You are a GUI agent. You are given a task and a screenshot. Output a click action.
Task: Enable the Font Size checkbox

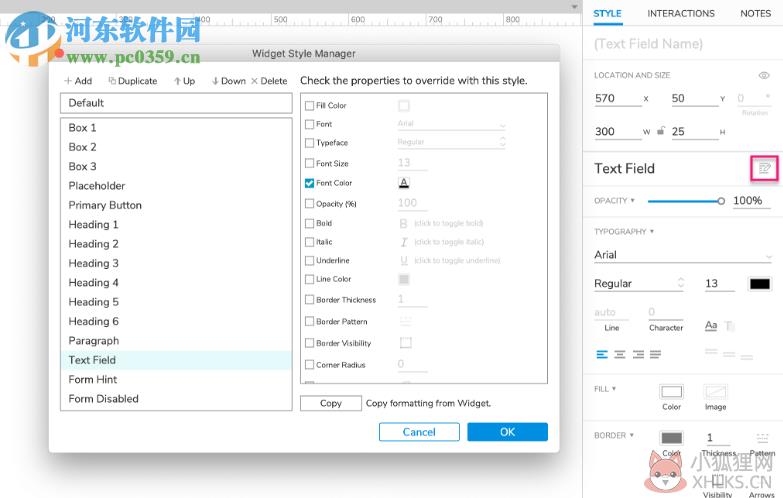point(310,163)
